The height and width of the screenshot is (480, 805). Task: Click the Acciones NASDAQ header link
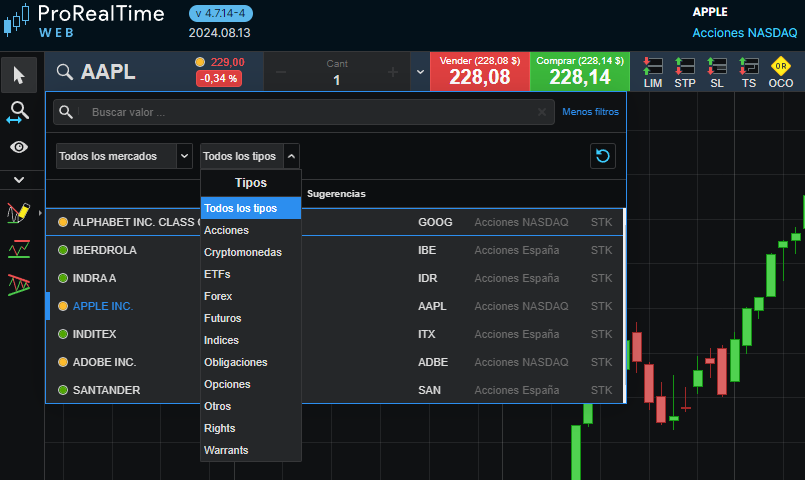(744, 33)
